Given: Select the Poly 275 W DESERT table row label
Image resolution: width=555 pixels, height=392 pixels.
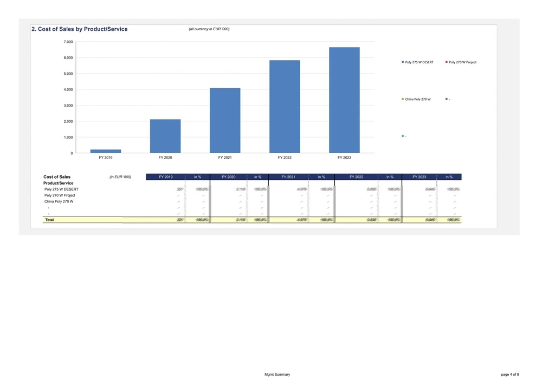Looking at the screenshot, I should tap(61, 190).
